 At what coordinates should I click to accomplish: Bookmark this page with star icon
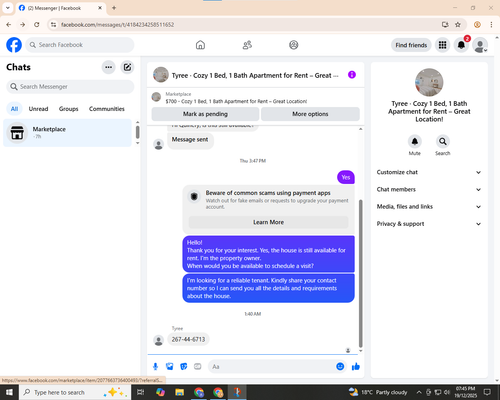(x=458, y=25)
